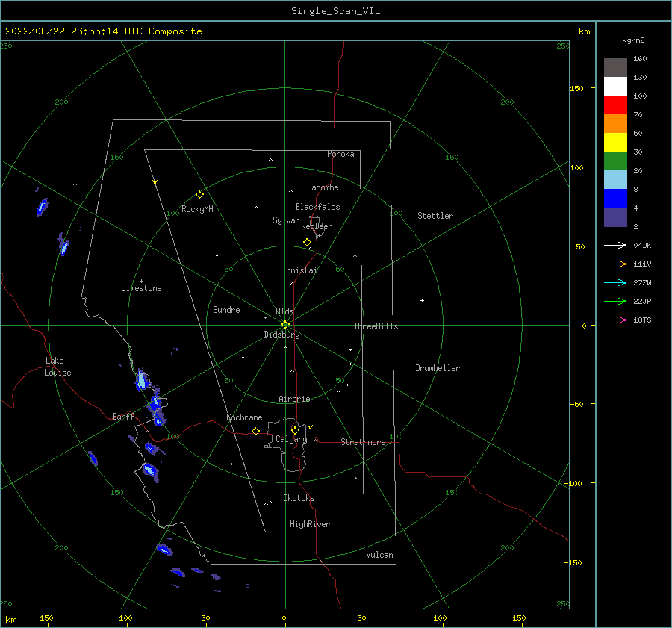Pick the bright blue 8 legend swatch
672x628 pixels.
click(615, 198)
